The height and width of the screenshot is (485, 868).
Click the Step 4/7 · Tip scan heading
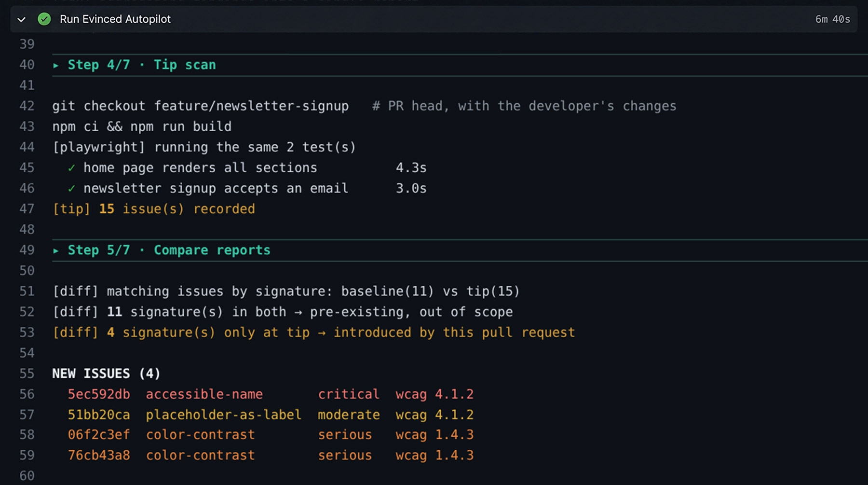pos(142,65)
